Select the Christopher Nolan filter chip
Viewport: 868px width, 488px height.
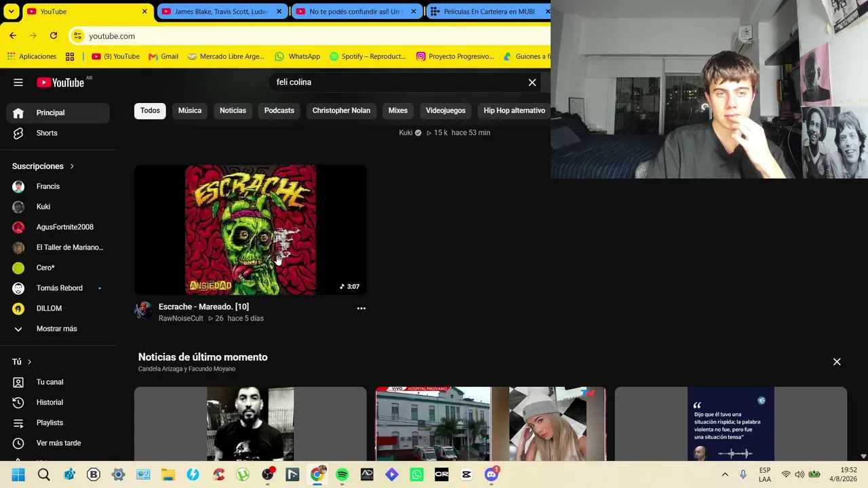pyautogui.click(x=341, y=110)
